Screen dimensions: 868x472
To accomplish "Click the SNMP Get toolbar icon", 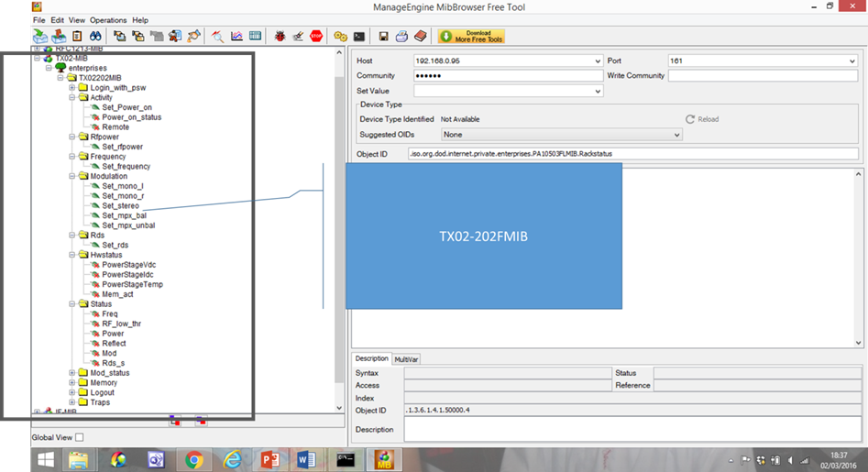I will point(119,37).
